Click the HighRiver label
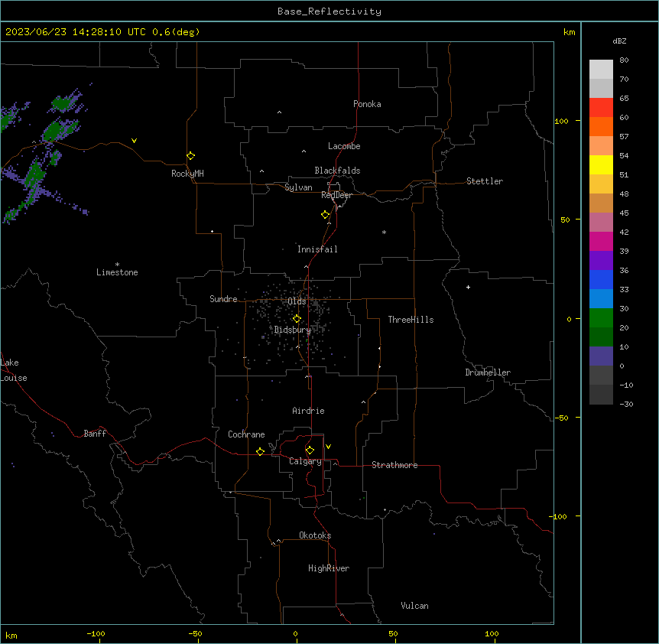Image resolution: width=659 pixels, height=644 pixels. (x=329, y=568)
